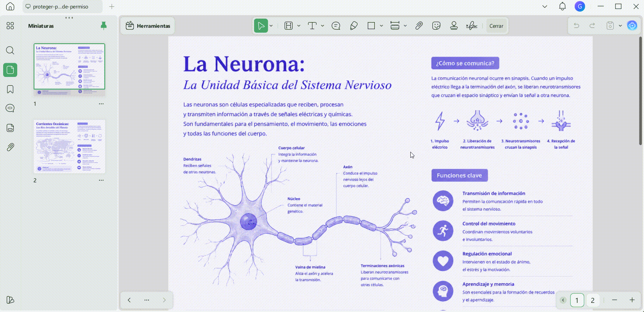
Task: Open the user account avatar G
Action: 580,6
